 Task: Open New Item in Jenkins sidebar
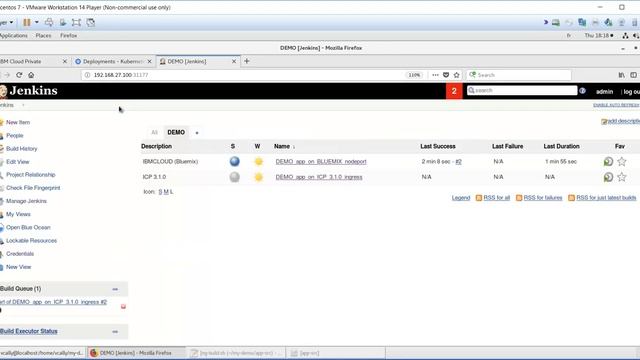coord(18,122)
